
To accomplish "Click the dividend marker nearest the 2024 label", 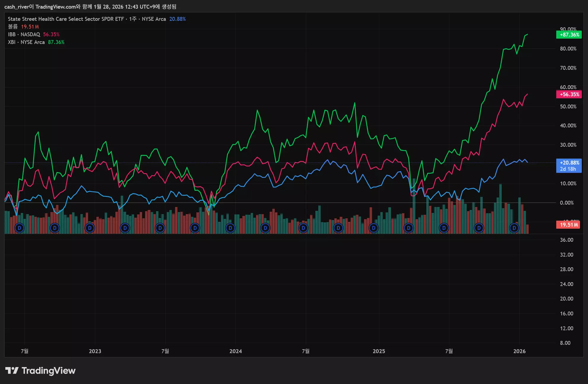I will click(x=230, y=228).
